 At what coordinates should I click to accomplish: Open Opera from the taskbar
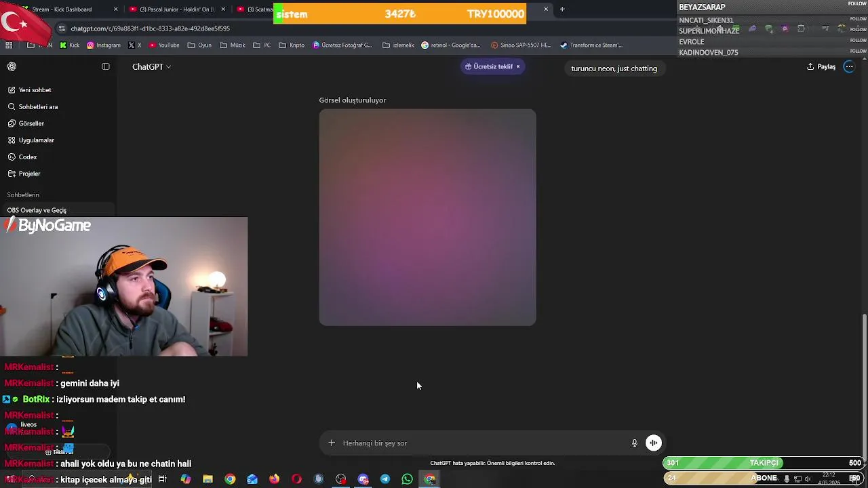[296, 479]
